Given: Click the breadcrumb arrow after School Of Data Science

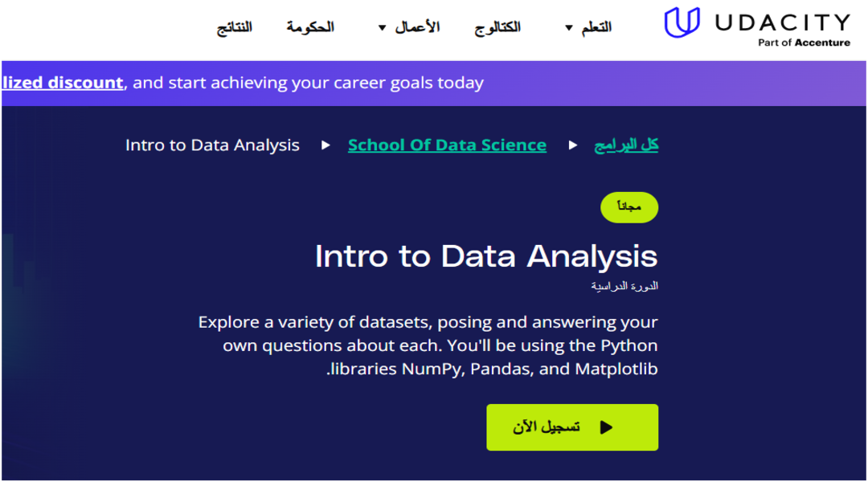Looking at the screenshot, I should click(x=573, y=145).
